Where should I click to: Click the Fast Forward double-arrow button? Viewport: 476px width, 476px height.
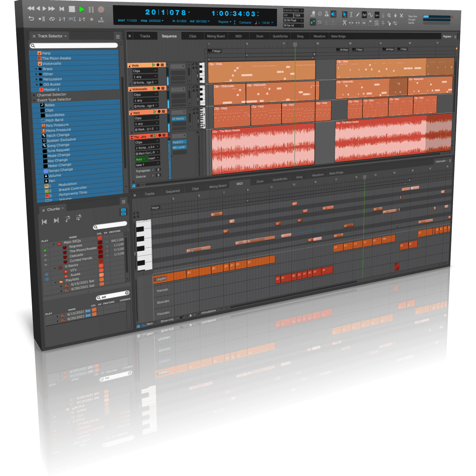coord(52,8)
